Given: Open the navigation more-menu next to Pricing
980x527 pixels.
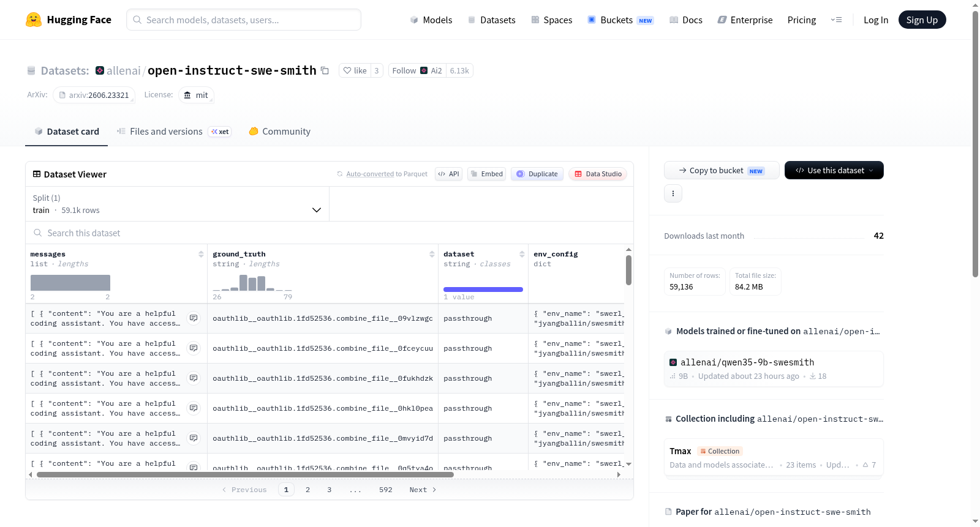Looking at the screenshot, I should tap(836, 20).
